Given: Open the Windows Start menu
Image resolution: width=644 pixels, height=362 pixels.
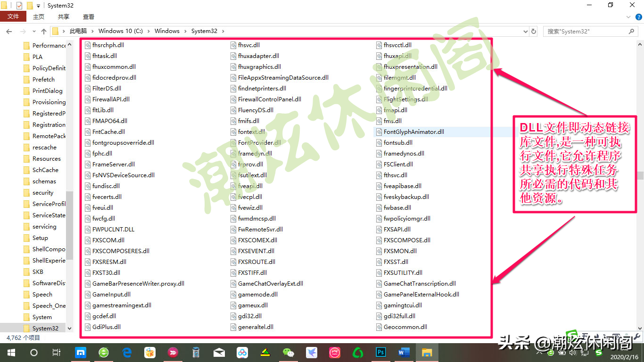Looking at the screenshot, I should click(11, 352).
